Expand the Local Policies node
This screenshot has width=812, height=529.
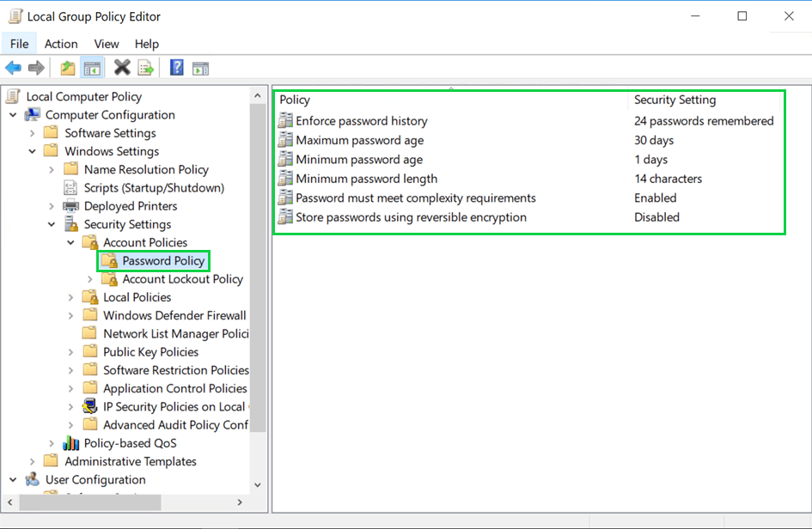[x=70, y=297]
